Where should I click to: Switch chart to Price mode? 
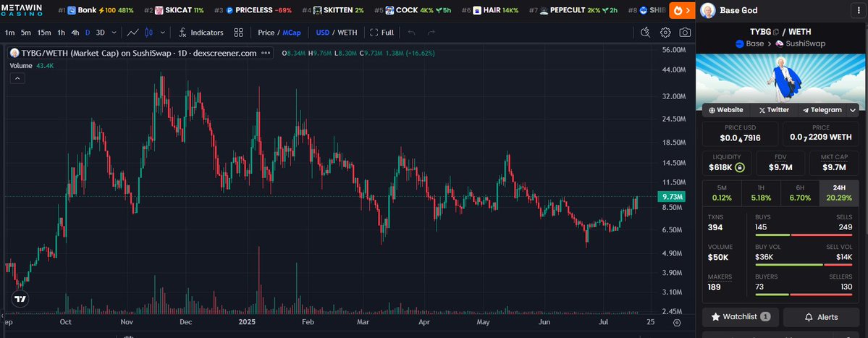(x=266, y=33)
